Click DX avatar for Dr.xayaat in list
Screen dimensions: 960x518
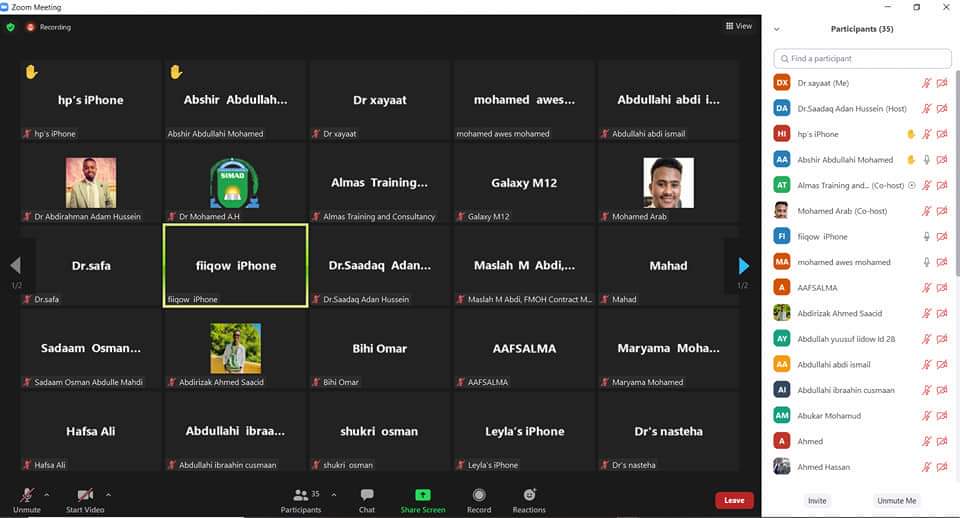[782, 83]
